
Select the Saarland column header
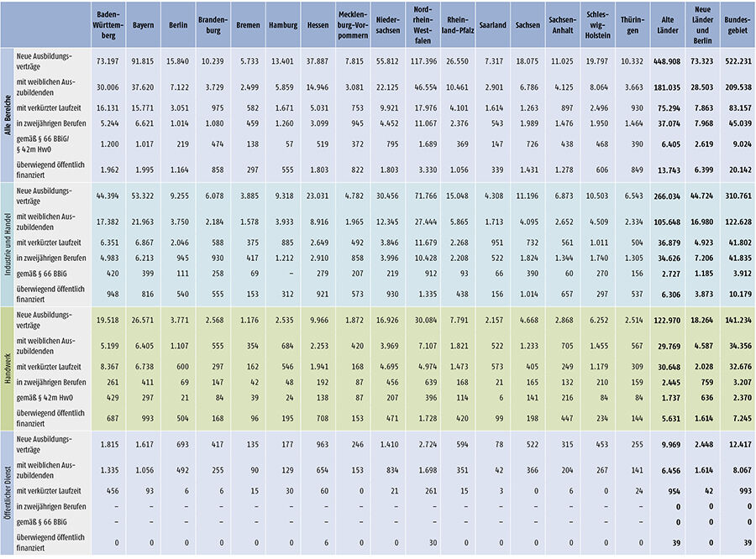click(x=492, y=25)
